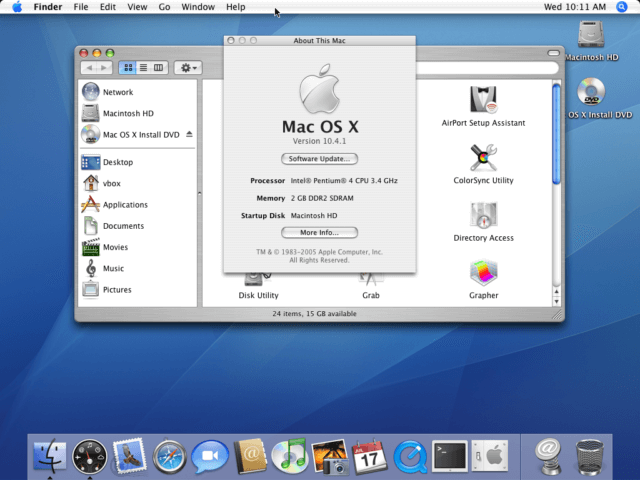This screenshot has width=640, height=480.
Task: Launch iTunes from the Dock
Action: [x=290, y=456]
